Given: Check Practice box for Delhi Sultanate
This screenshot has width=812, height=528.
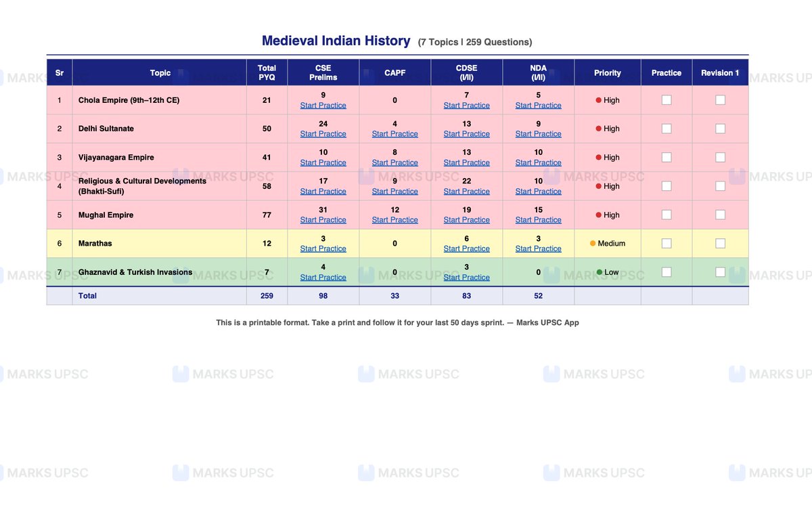Looking at the screenshot, I should coord(667,129).
